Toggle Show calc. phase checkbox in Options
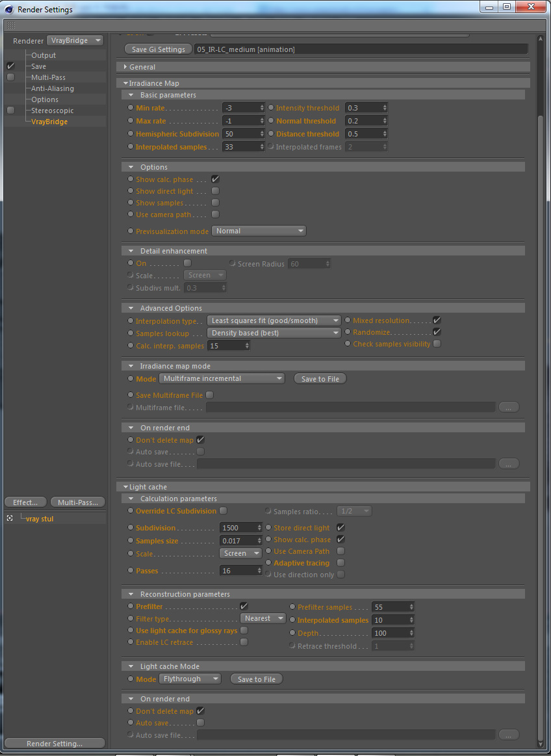Screen dimensions: 551x756 point(216,179)
